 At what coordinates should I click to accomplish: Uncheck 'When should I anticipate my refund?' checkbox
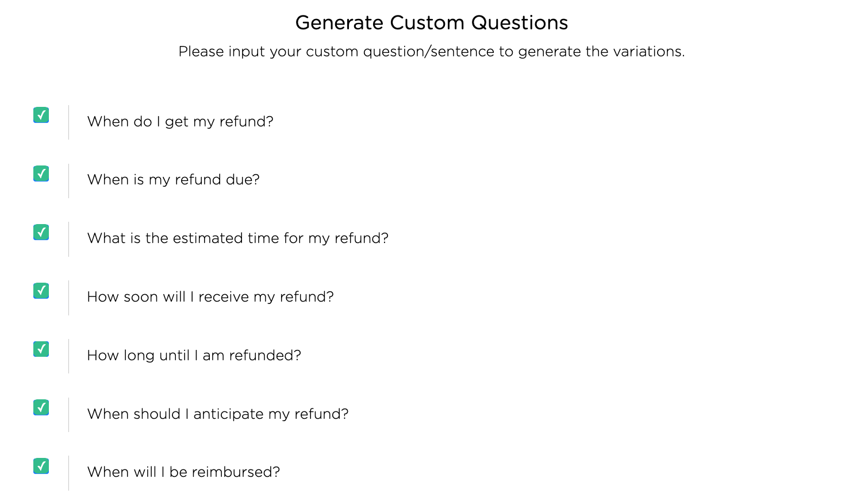tap(41, 407)
